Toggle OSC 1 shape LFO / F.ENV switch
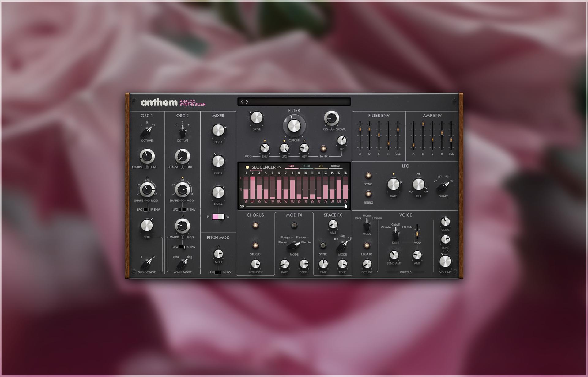 [x=147, y=210]
